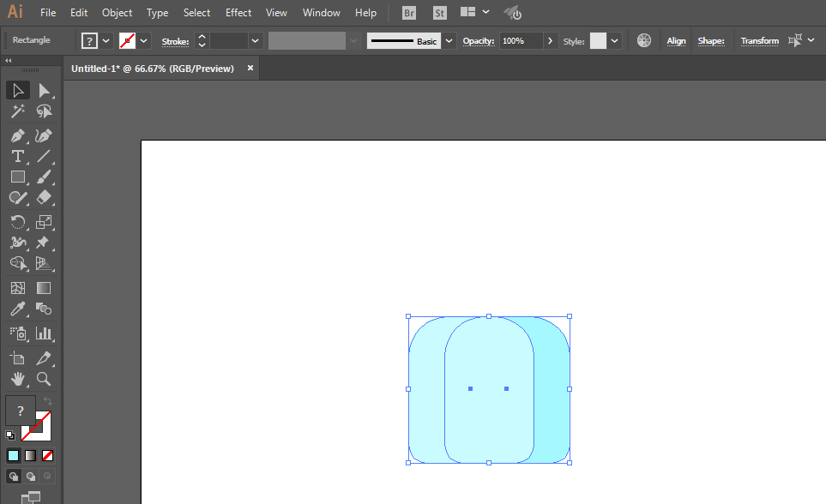The image size is (826, 504).
Task: Select the Eyedropper tool
Action: coord(17,309)
